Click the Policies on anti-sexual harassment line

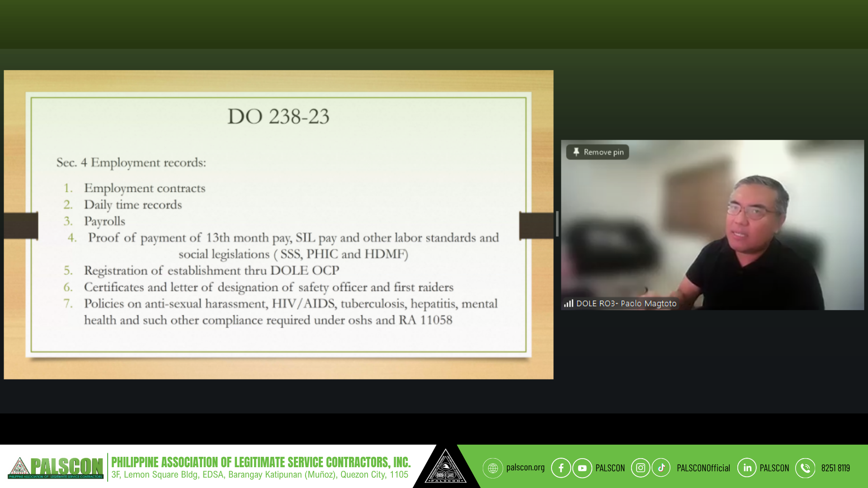pos(291,304)
